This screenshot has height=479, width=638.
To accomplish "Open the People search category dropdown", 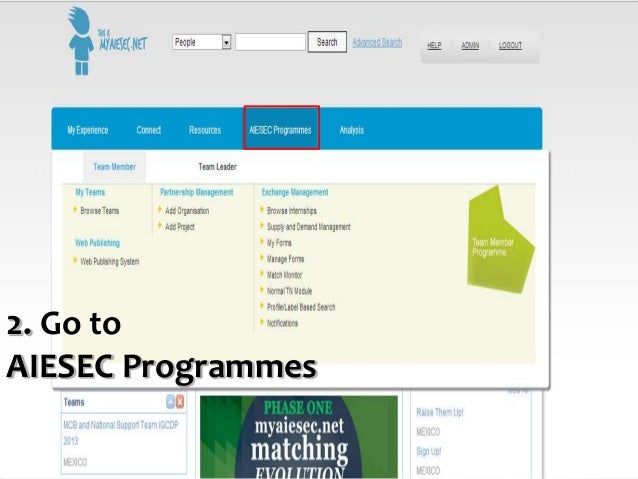I will point(202,42).
